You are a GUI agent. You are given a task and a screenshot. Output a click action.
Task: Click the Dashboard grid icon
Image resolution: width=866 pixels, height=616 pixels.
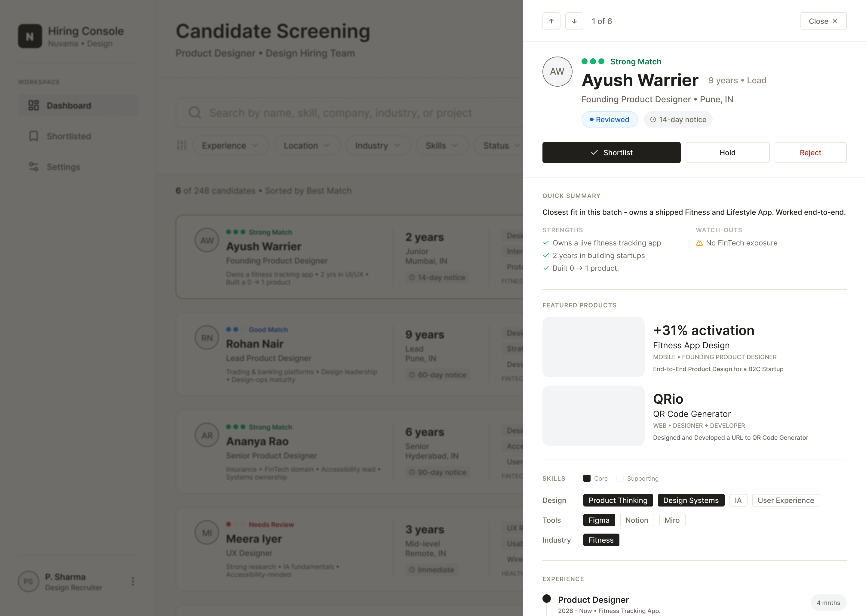coord(34,106)
